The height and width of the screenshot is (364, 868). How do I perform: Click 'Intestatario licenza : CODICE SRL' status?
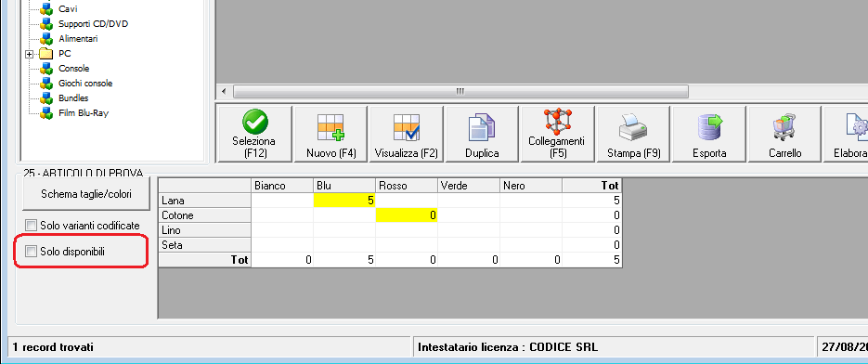pyautogui.click(x=508, y=347)
